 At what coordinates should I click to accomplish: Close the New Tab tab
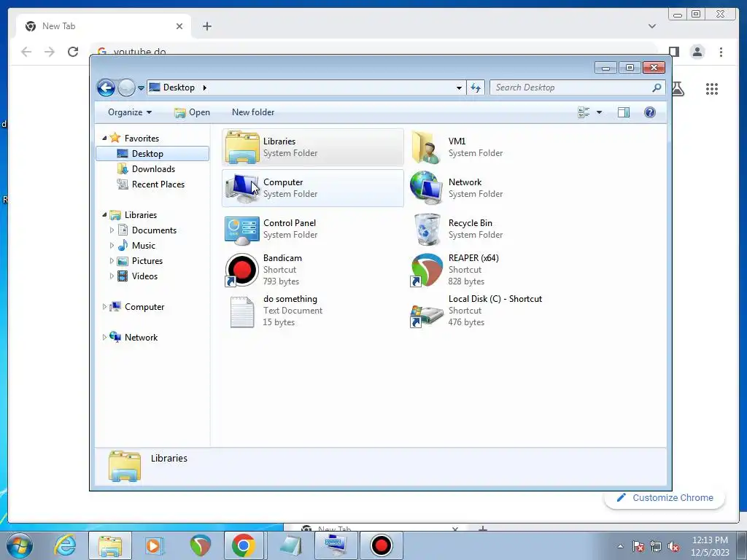point(179,26)
